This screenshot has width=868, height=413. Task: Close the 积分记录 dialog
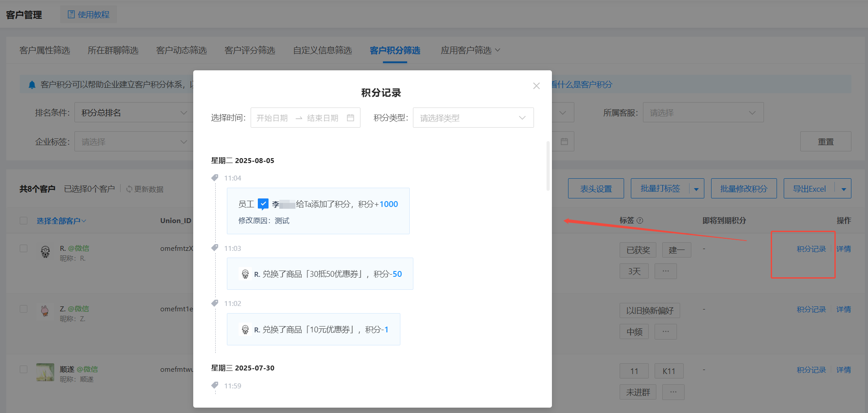[536, 86]
